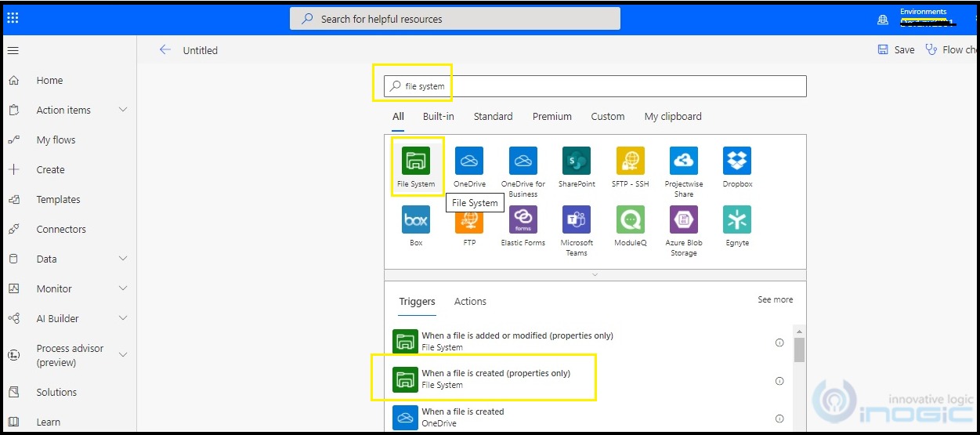Screen dimensions: 980x435
Task: Select the SharePoint connector icon
Action: 577,161
